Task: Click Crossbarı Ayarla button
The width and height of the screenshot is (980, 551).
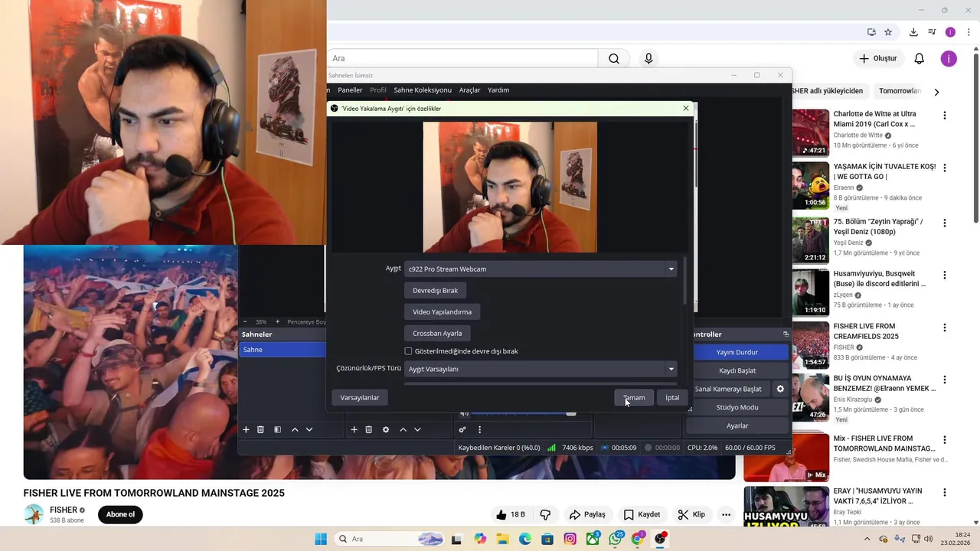Action: tap(437, 334)
